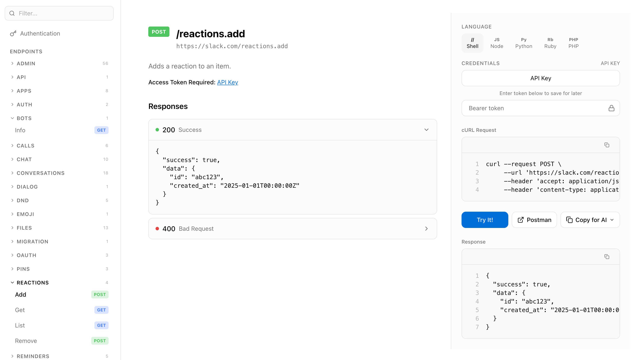Select the Shell language icon
Viewport: 644px width, 360px height.
pyautogui.click(x=472, y=43)
